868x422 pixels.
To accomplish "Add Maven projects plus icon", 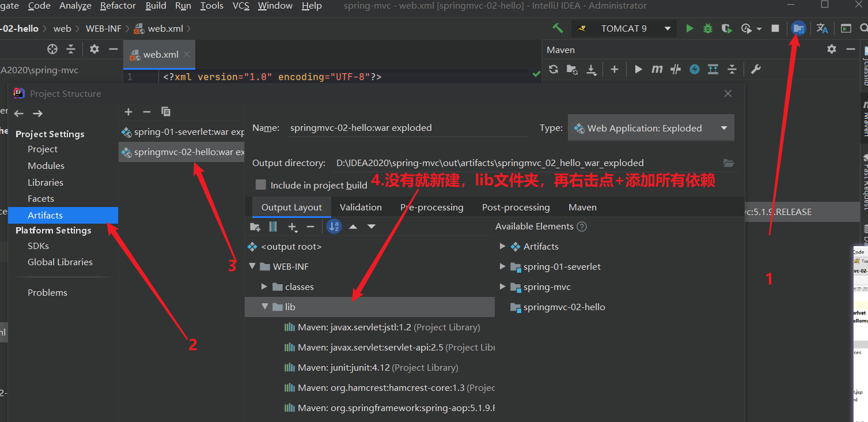I will 615,69.
